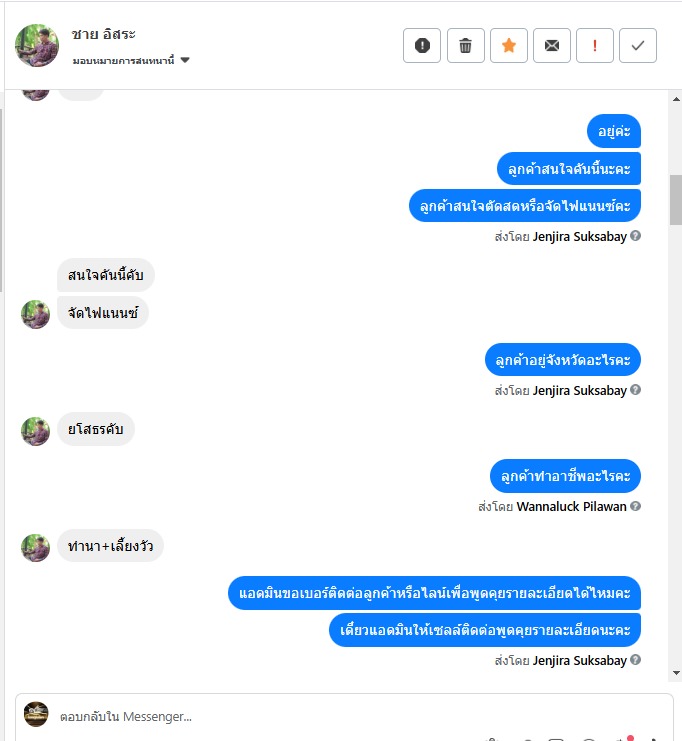Click the ชาย อิสระ contact name

click(104, 34)
